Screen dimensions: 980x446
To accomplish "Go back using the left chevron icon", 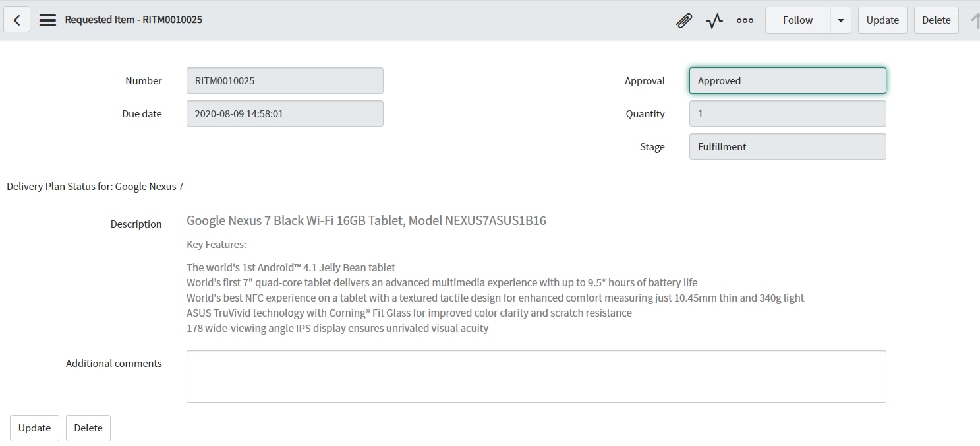I will pyautogui.click(x=17, y=20).
